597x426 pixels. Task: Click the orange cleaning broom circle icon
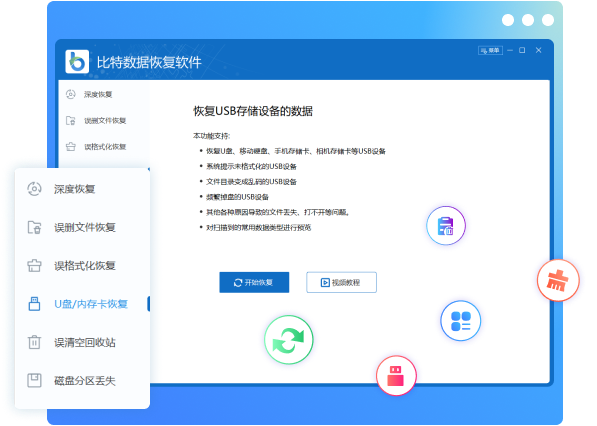coord(558,281)
